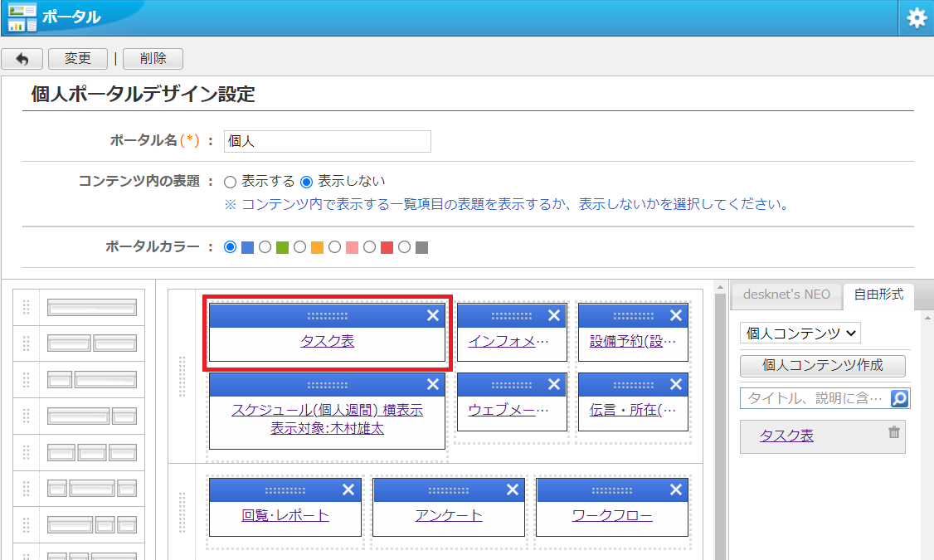Remove the タスク表 content block
Viewport: 934px width, 560px height.
432,315
